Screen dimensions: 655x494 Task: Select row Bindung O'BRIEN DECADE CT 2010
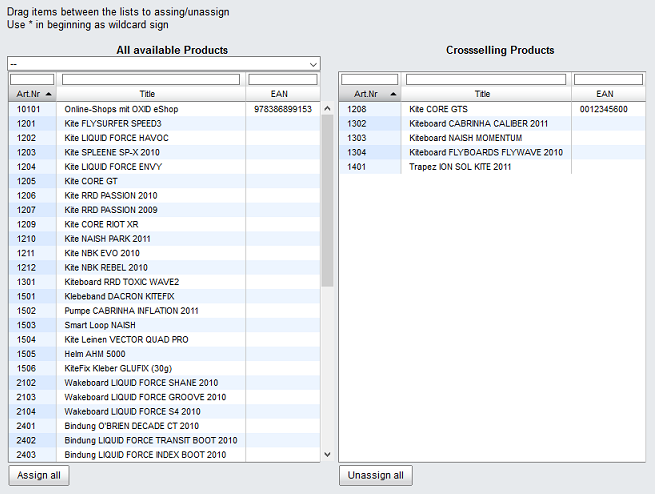pos(164,426)
